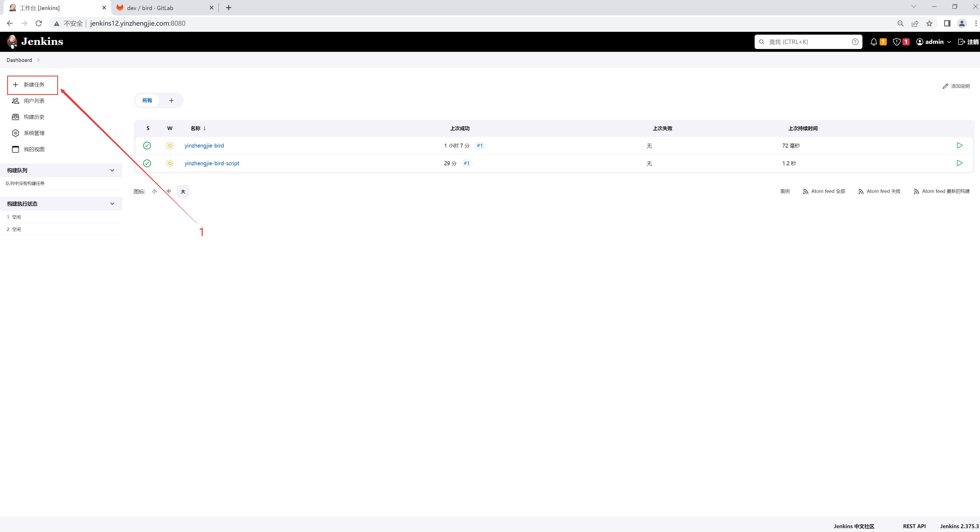
Task: Start yinzhengjie-bird-script build with play icon
Action: pos(959,163)
